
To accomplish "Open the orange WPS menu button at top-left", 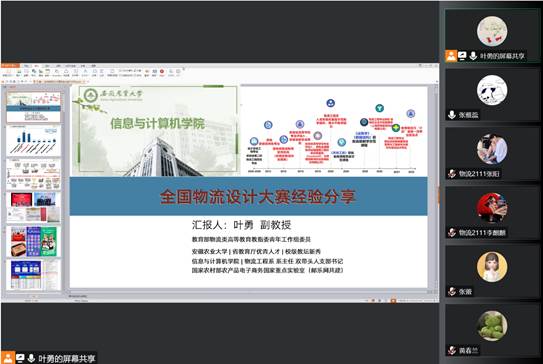I will 10,65.
